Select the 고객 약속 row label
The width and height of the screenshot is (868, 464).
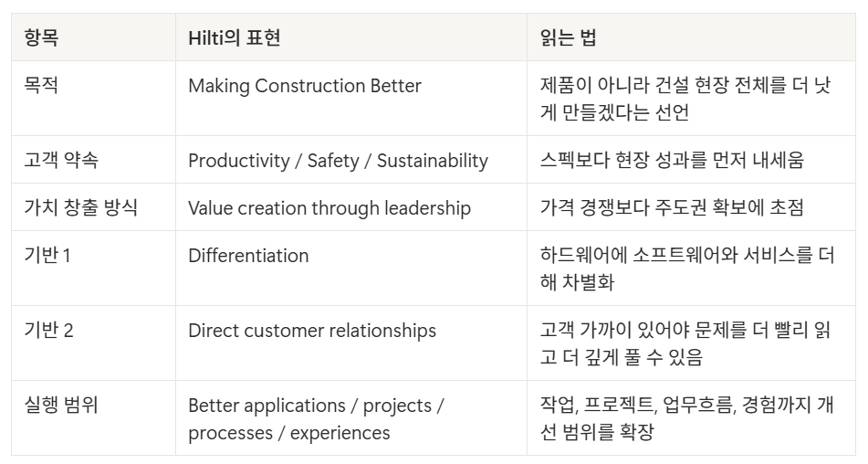pyautogui.click(x=61, y=160)
